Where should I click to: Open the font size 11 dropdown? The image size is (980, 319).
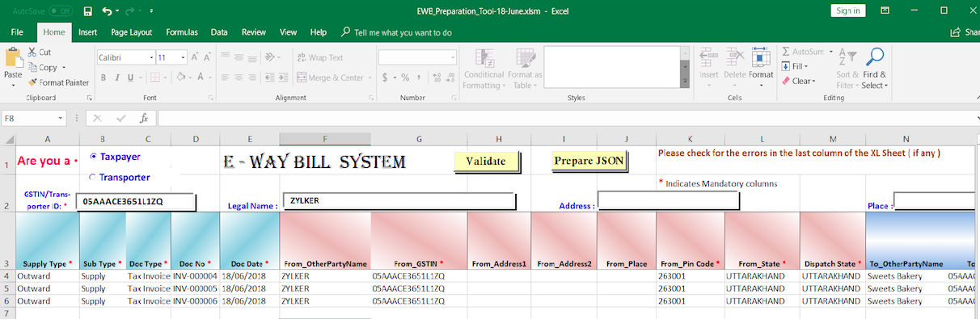click(184, 58)
